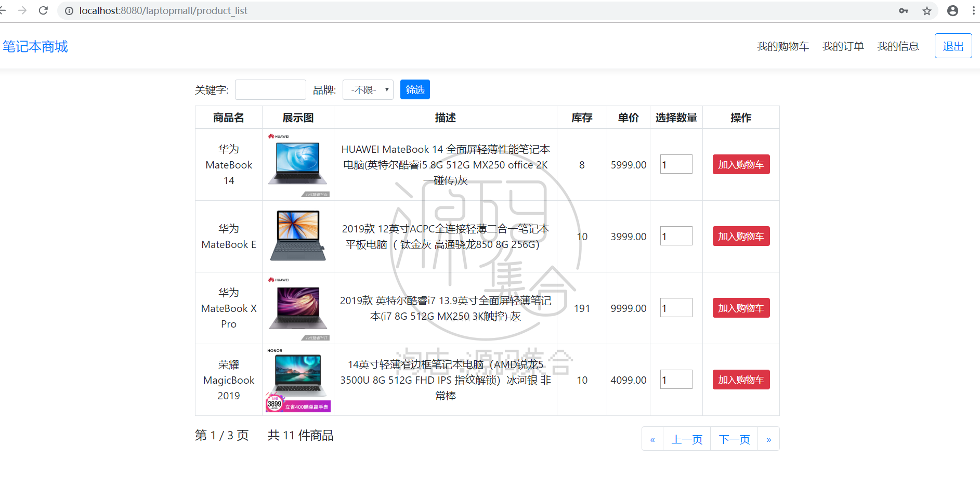Click quantity field for 华为 MateBook 14
This screenshot has height=483, width=980.
(x=676, y=164)
